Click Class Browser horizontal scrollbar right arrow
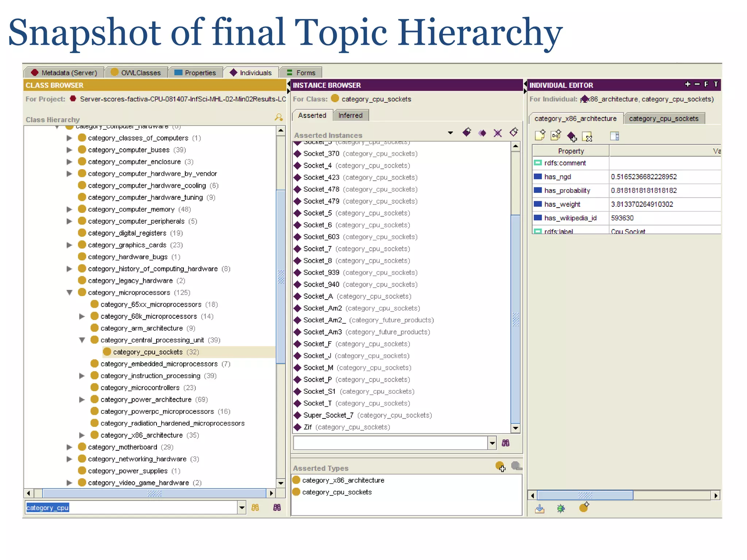The width and height of the screenshot is (747, 560). 271,493
